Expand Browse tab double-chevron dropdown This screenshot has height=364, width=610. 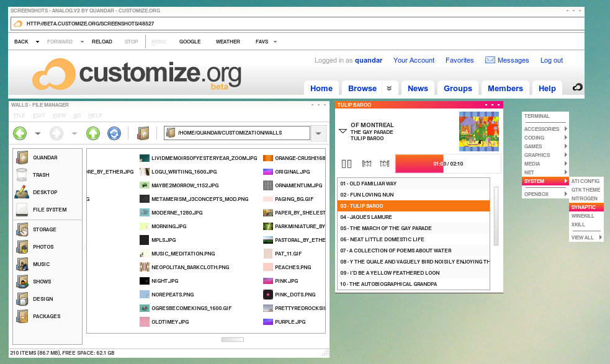click(389, 88)
